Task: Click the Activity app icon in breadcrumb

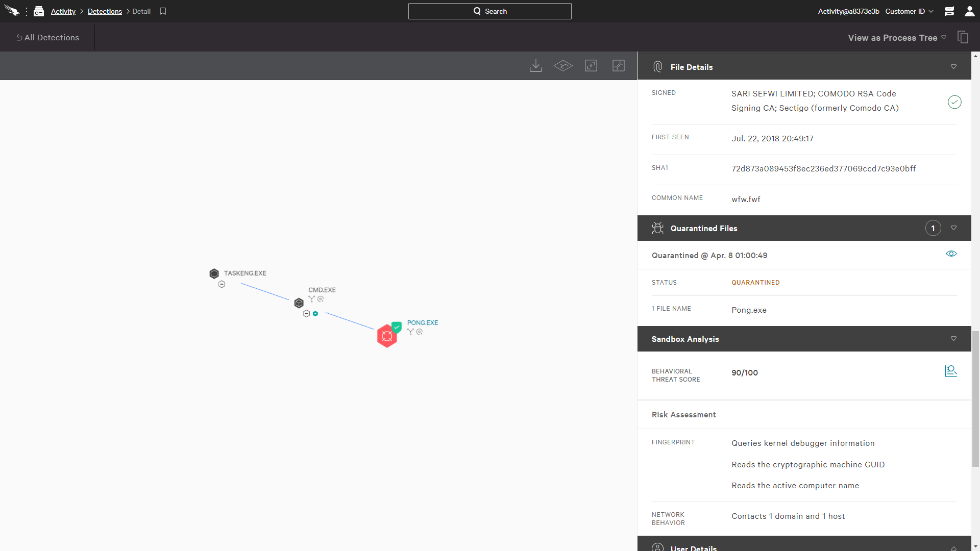Action: [x=39, y=11]
